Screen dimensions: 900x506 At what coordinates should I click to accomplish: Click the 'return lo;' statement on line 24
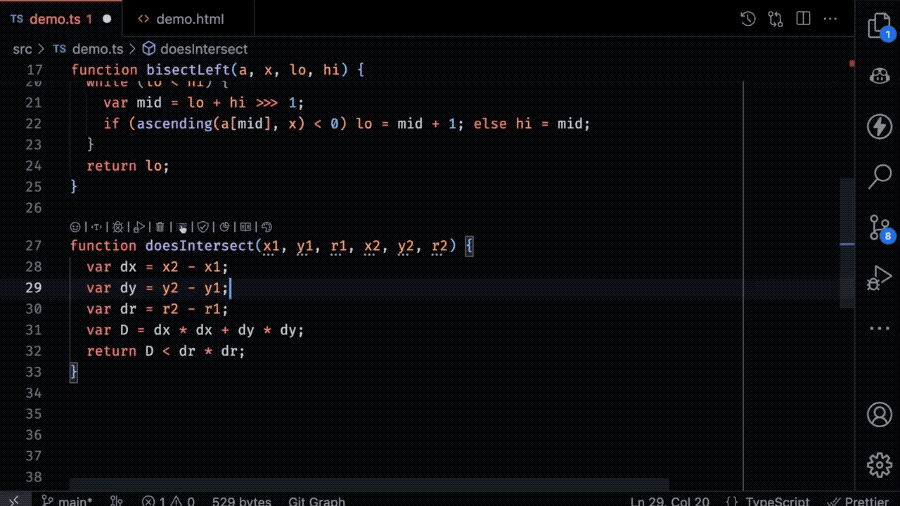[x=128, y=166]
